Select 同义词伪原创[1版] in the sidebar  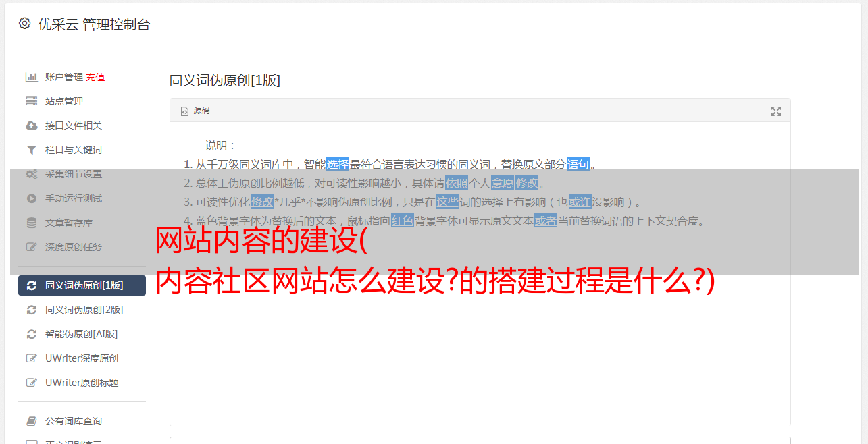82,285
